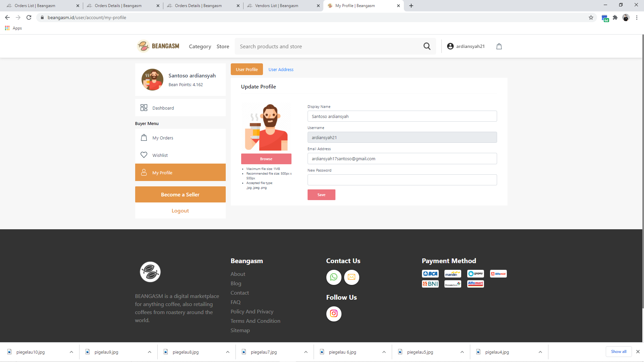Click the Browse image button

[x=266, y=159]
